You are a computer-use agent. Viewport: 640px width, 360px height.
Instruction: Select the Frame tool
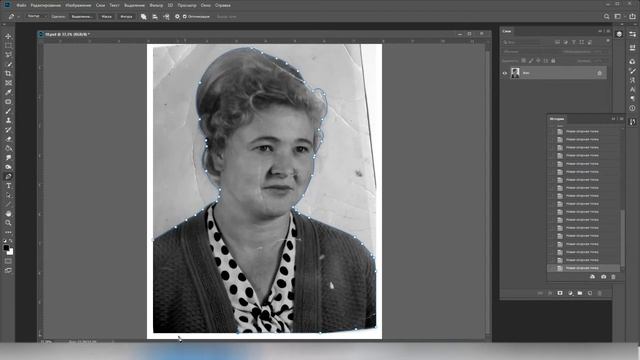point(8,83)
